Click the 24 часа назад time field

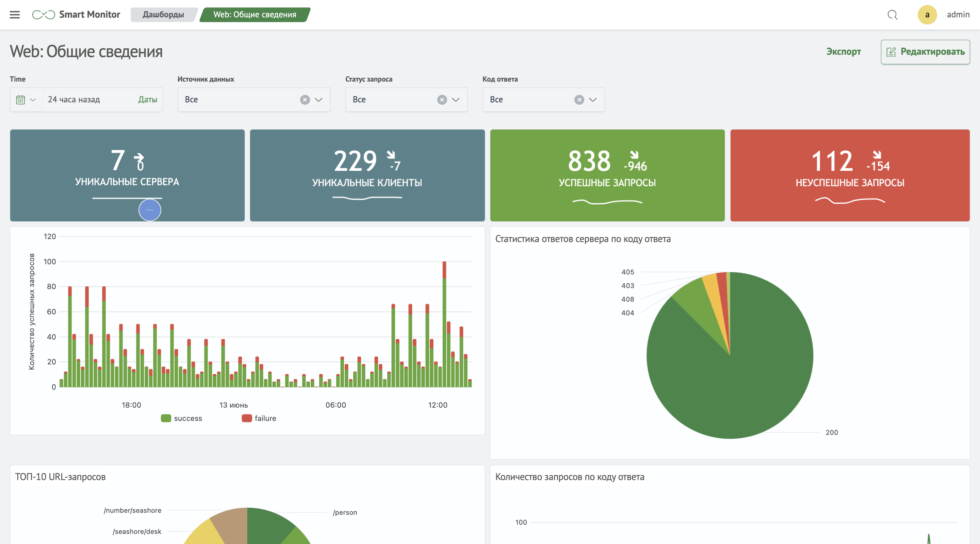[x=74, y=100]
